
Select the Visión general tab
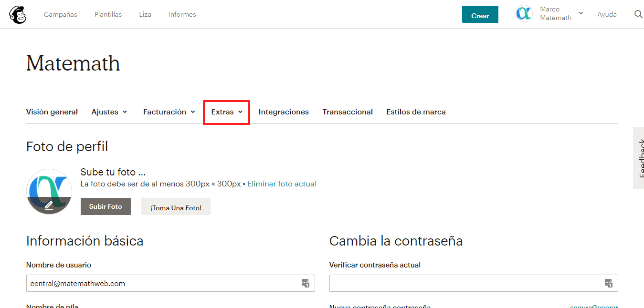click(x=52, y=112)
